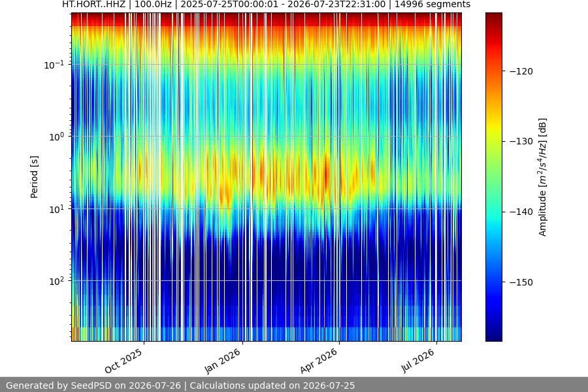Click the amplitude colorbar gradient

pyautogui.click(x=493, y=177)
